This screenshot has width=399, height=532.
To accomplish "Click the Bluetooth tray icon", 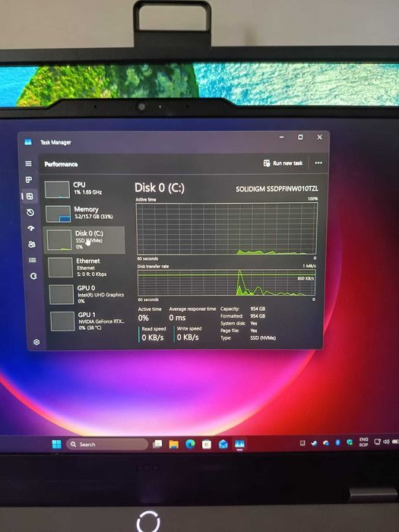I will click(x=338, y=442).
